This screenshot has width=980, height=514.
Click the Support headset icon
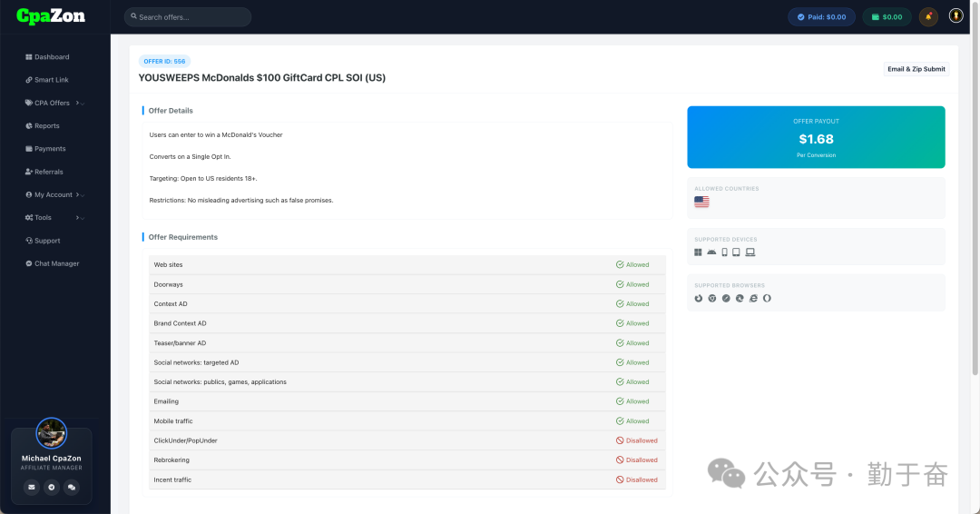coord(29,241)
